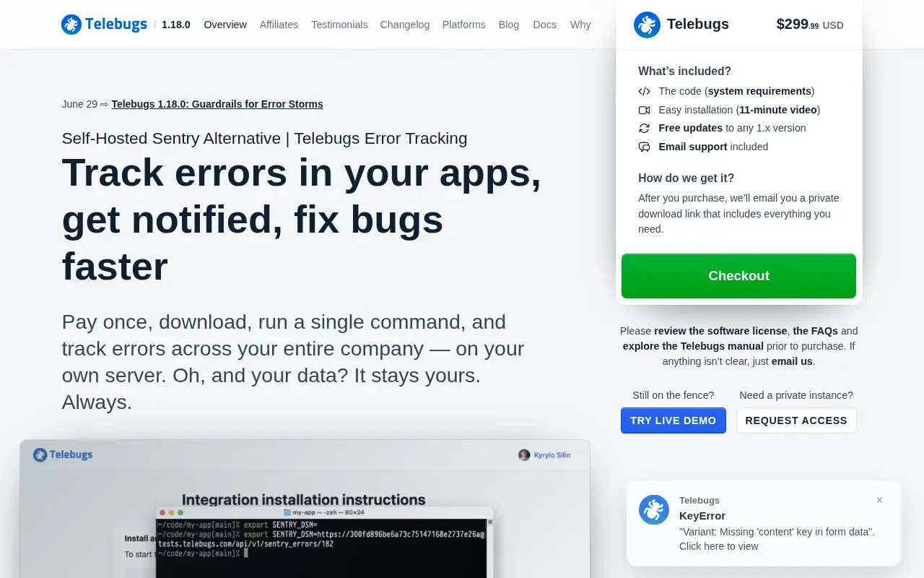Click the "Need a private instance?" text
924x578 pixels.
(796, 395)
